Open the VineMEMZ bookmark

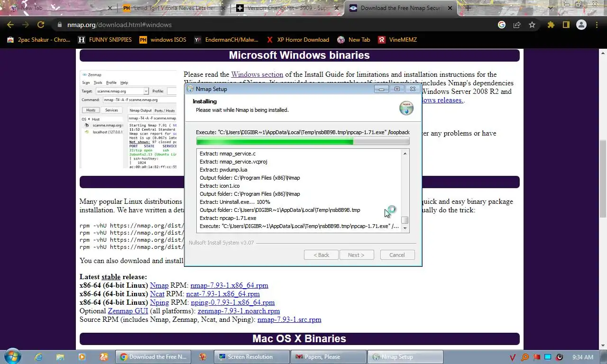(397, 40)
